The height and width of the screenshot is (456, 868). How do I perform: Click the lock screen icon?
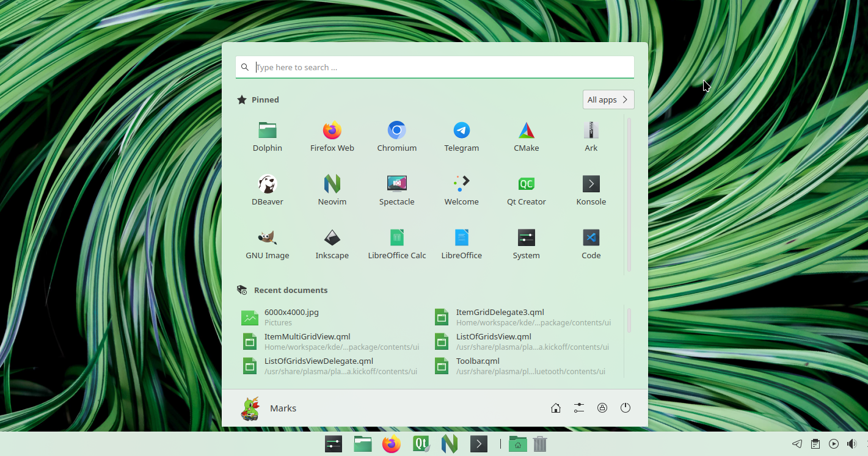point(602,408)
